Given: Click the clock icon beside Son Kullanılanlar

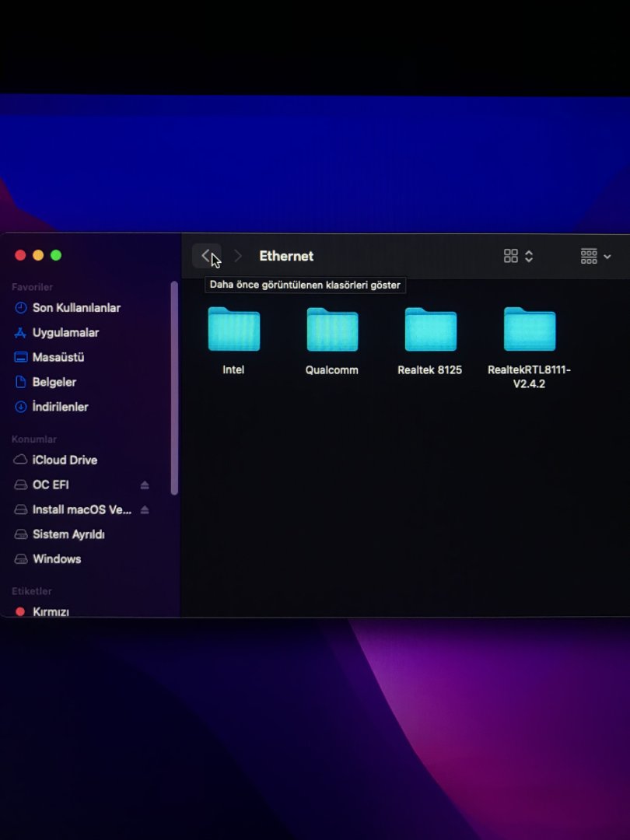Looking at the screenshot, I should [20, 307].
